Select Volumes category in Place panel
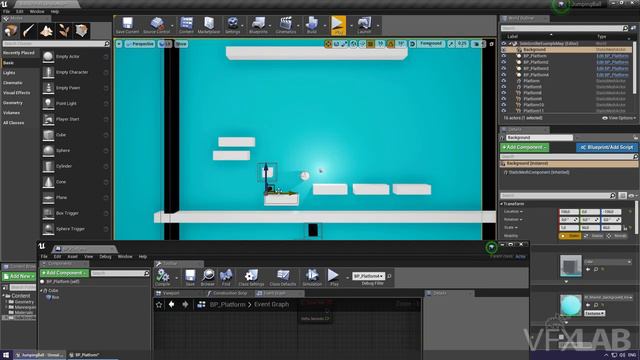 (11, 113)
